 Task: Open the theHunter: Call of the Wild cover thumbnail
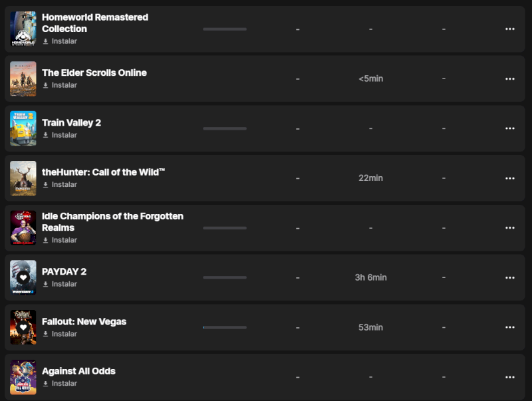click(x=23, y=178)
